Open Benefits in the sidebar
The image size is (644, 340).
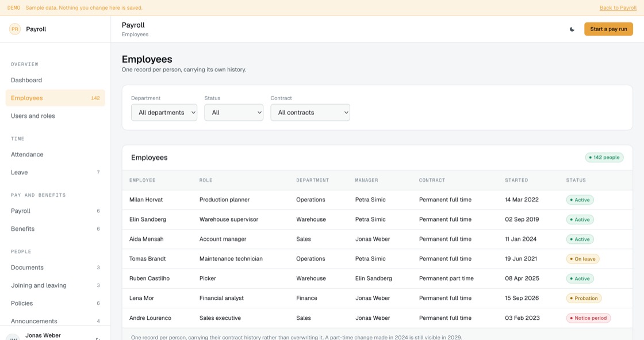[x=55, y=228]
